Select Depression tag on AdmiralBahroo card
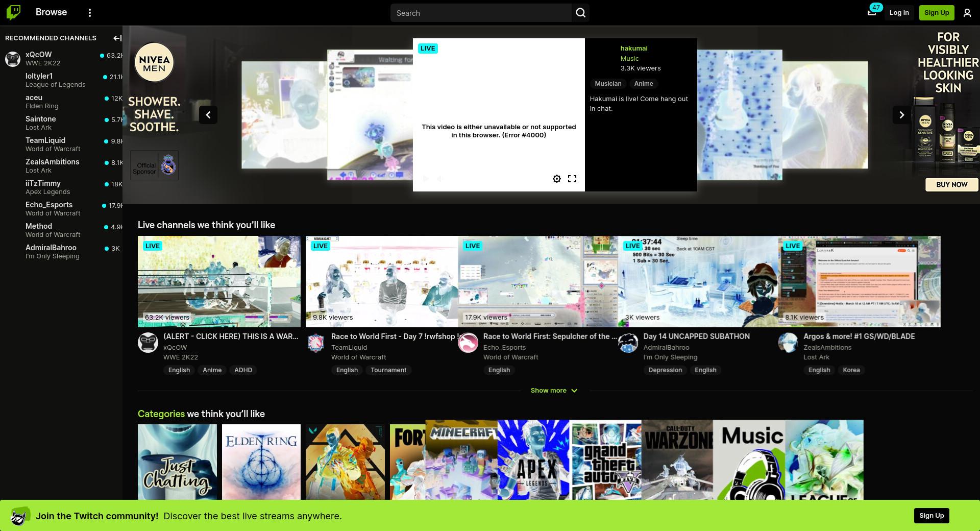980x531 pixels. click(x=665, y=370)
